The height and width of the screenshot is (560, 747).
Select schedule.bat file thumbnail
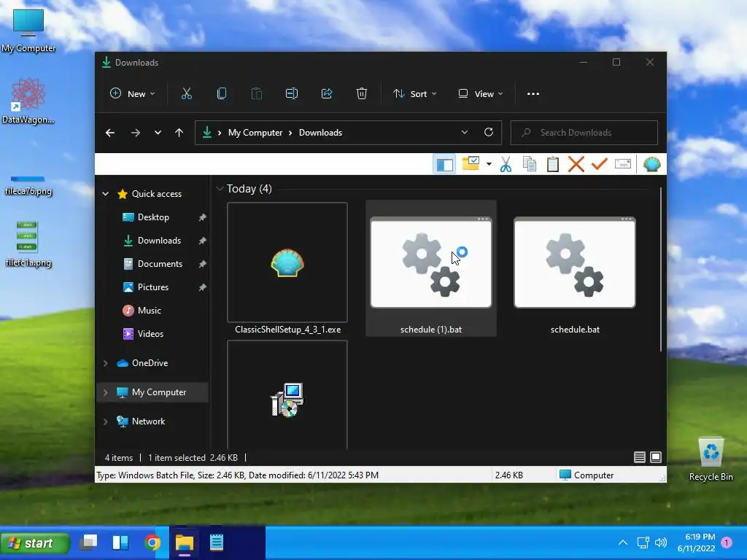point(575,262)
